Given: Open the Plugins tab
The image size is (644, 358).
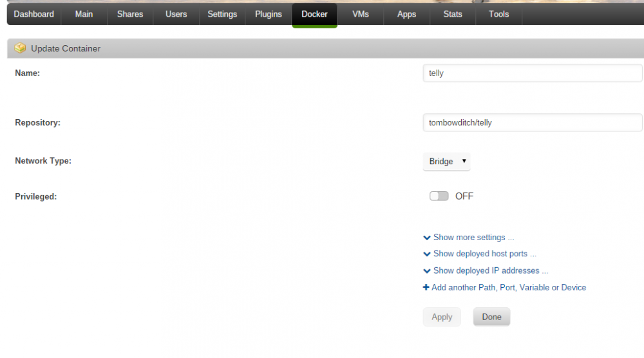Looking at the screenshot, I should (x=268, y=14).
